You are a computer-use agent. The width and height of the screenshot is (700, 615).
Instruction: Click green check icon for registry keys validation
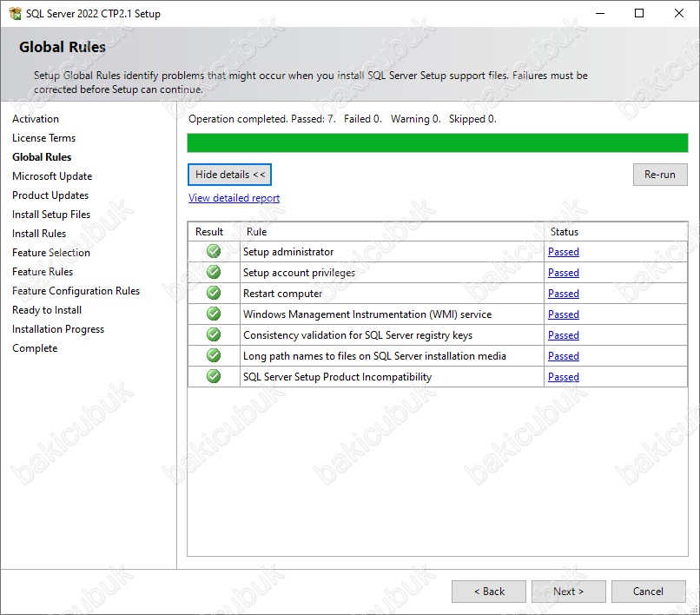[214, 334]
